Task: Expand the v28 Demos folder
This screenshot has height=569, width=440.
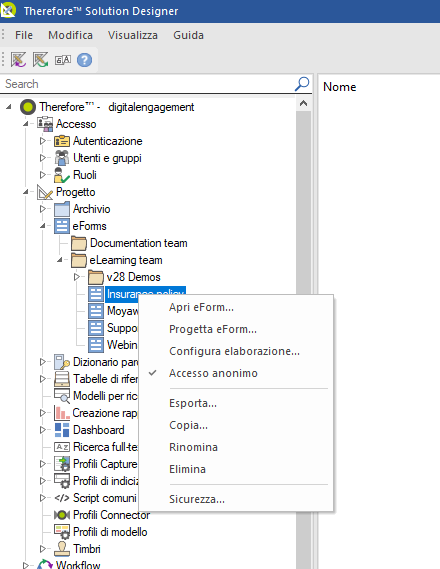Action: pos(77,277)
